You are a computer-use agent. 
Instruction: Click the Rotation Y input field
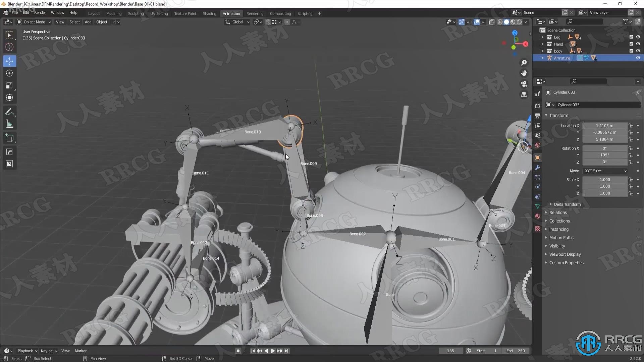(604, 155)
